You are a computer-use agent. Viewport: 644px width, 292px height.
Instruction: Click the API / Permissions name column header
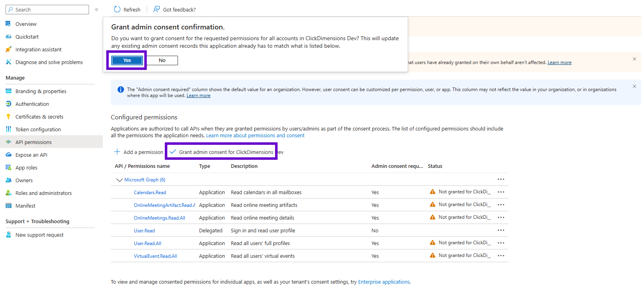coord(142,166)
